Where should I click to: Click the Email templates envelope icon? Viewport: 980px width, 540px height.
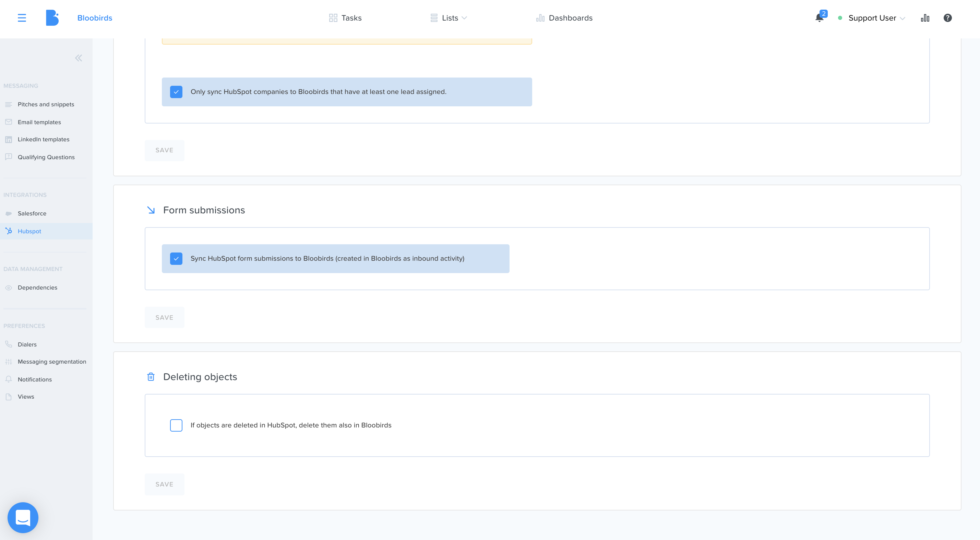8,122
